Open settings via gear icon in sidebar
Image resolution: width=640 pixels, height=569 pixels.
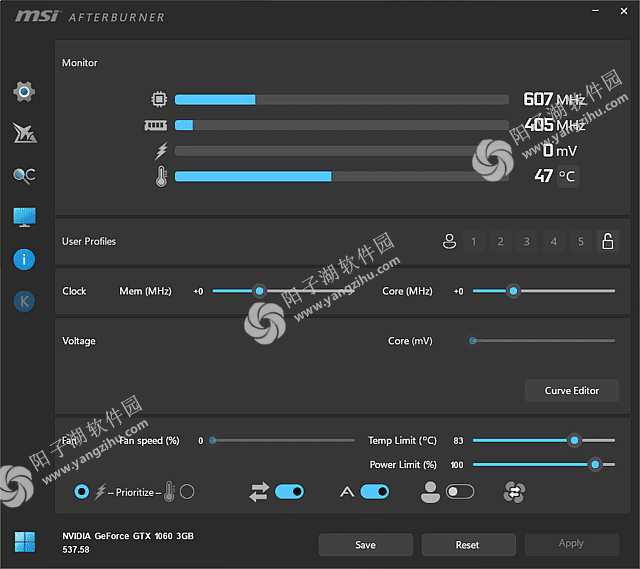(24, 91)
